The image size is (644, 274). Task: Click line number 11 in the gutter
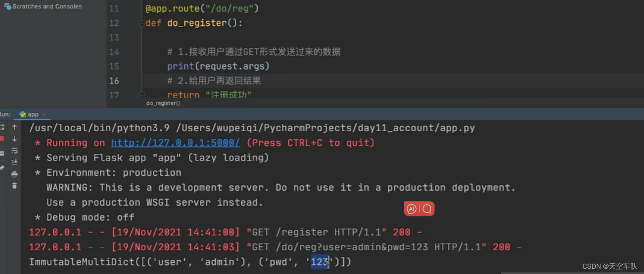pyautogui.click(x=114, y=8)
